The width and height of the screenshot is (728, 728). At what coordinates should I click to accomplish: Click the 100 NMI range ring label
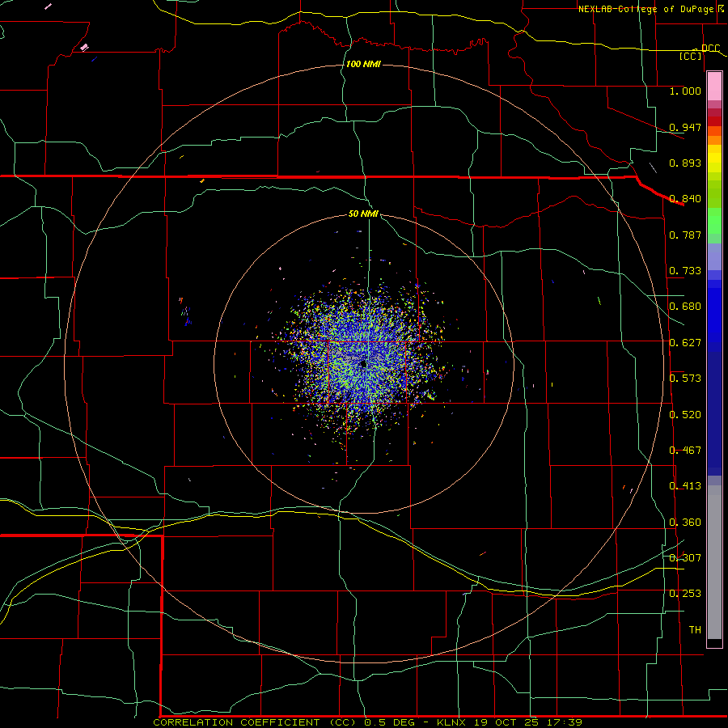[x=363, y=64]
